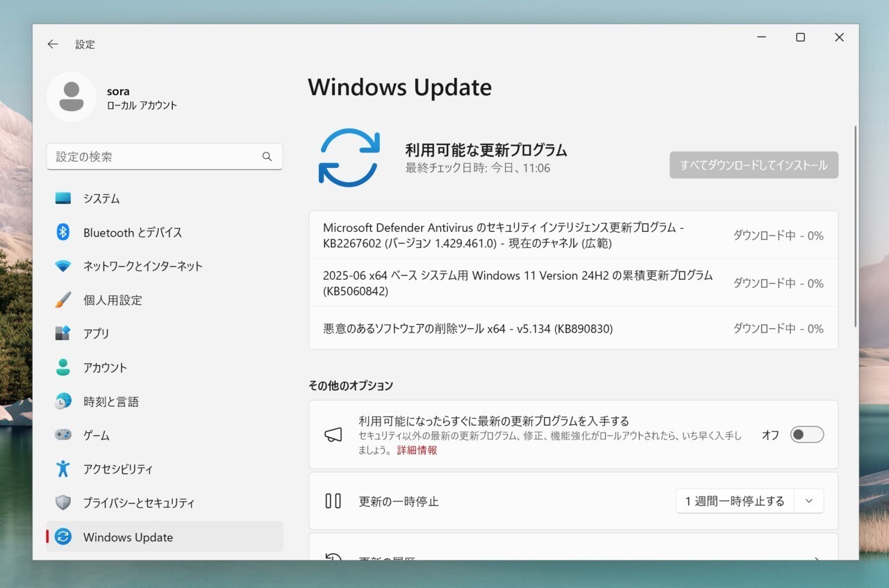Click すべてダウンロードしてインストール button
The image size is (889, 588).
(754, 165)
